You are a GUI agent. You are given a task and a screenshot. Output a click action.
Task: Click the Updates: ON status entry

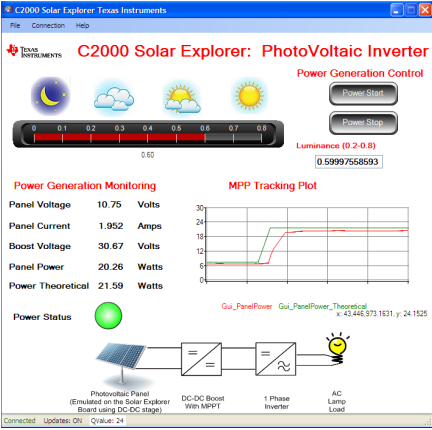(x=63, y=421)
